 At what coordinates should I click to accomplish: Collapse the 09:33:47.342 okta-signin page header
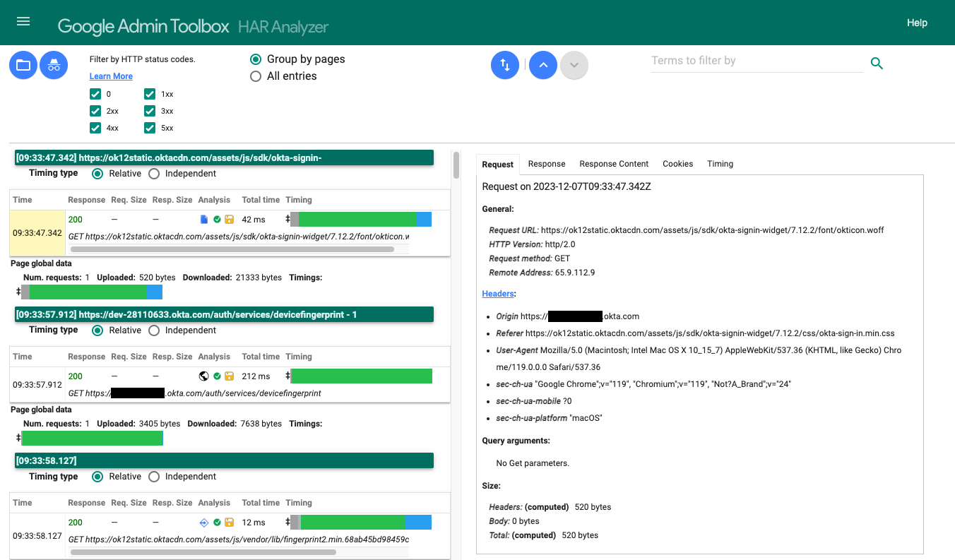(224, 158)
